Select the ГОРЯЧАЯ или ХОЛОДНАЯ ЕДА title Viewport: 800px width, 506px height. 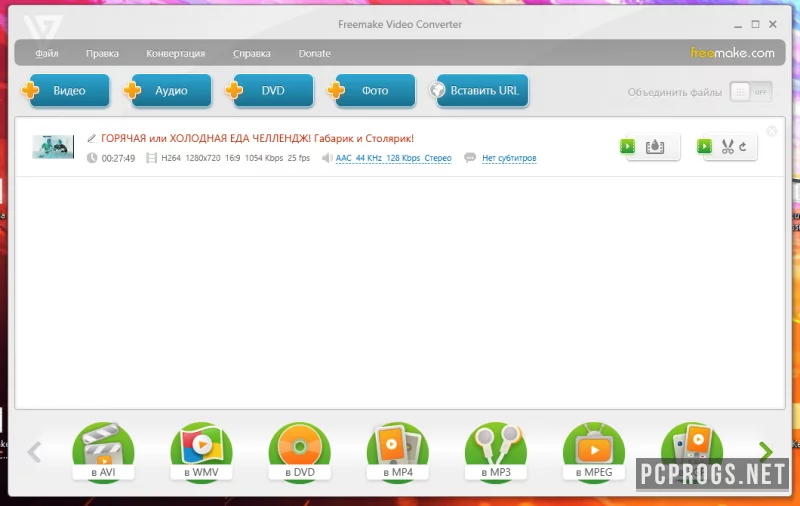(x=257, y=138)
